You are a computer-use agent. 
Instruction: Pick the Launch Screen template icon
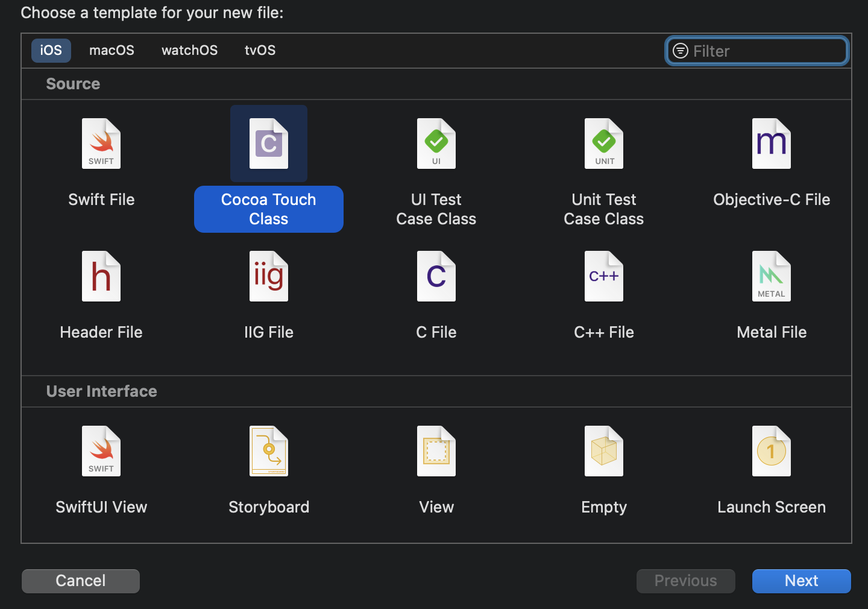(x=772, y=451)
